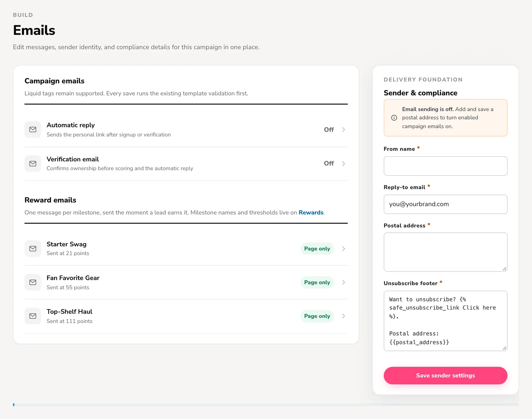Click into the Postal address textarea
The image size is (532, 419).
click(446, 252)
